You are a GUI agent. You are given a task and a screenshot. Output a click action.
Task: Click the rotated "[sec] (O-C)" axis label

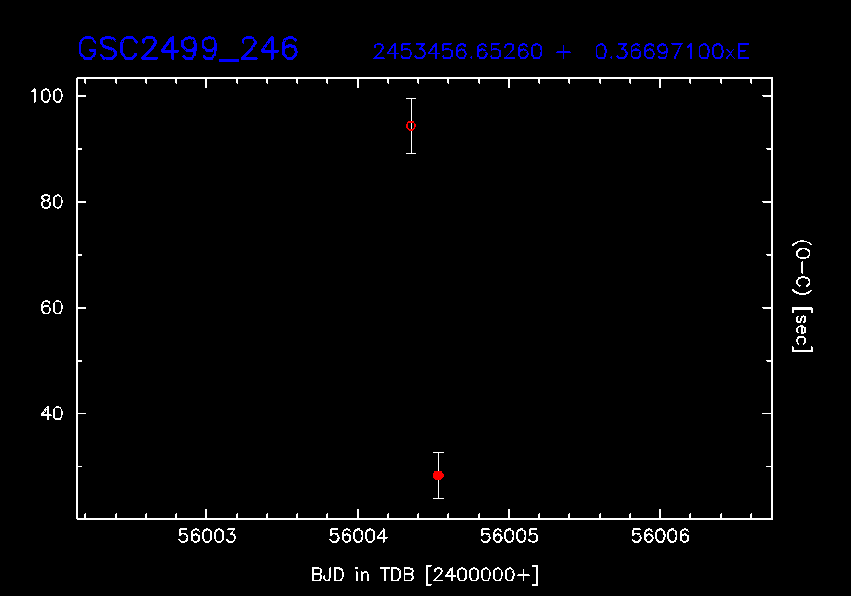802,296
